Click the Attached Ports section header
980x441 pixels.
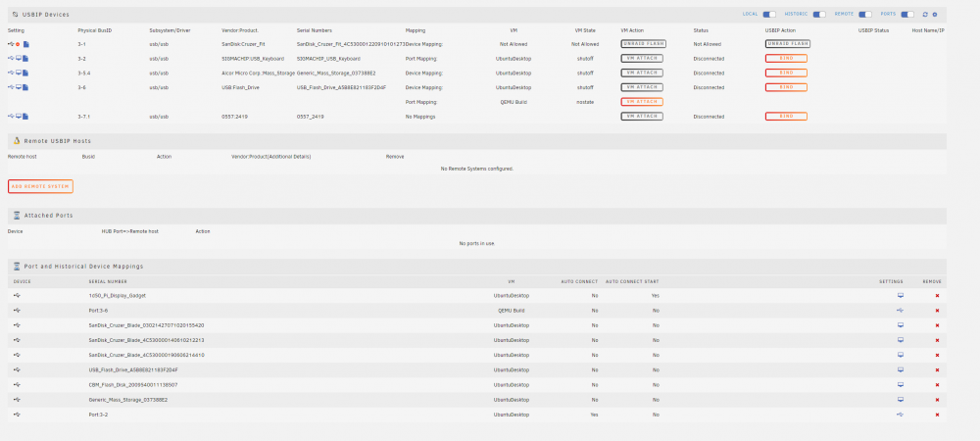tap(477, 216)
